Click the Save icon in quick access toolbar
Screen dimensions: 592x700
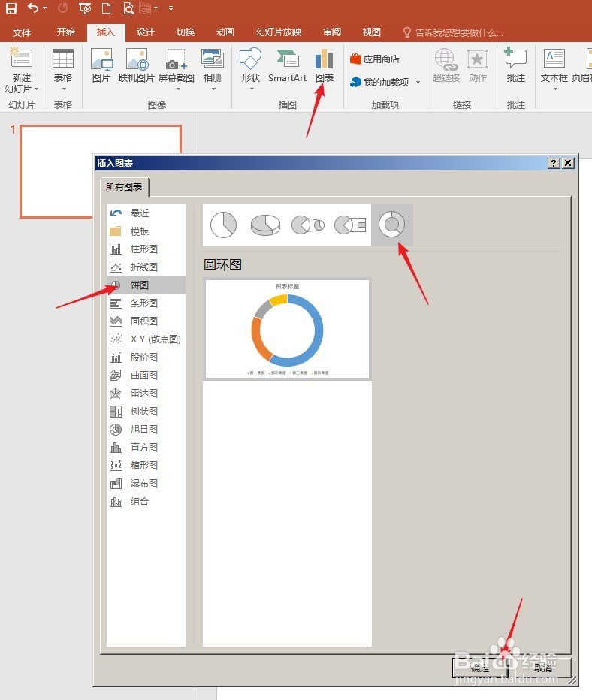pyautogui.click(x=11, y=8)
